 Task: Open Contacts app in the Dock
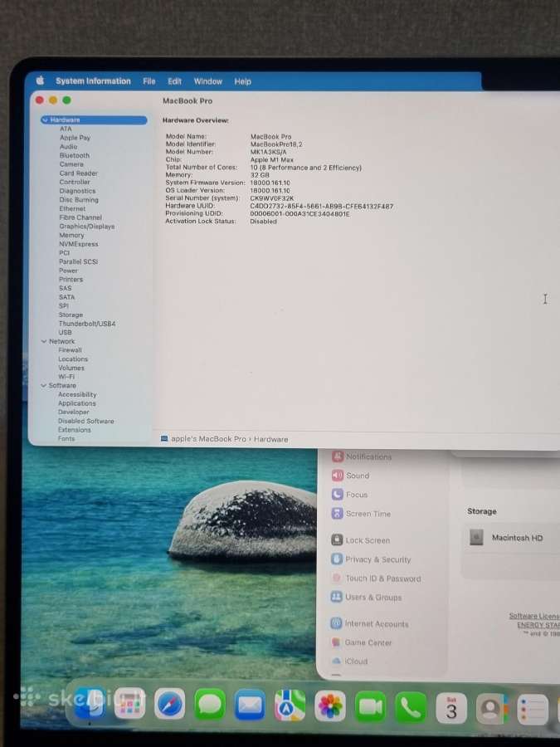(x=492, y=709)
